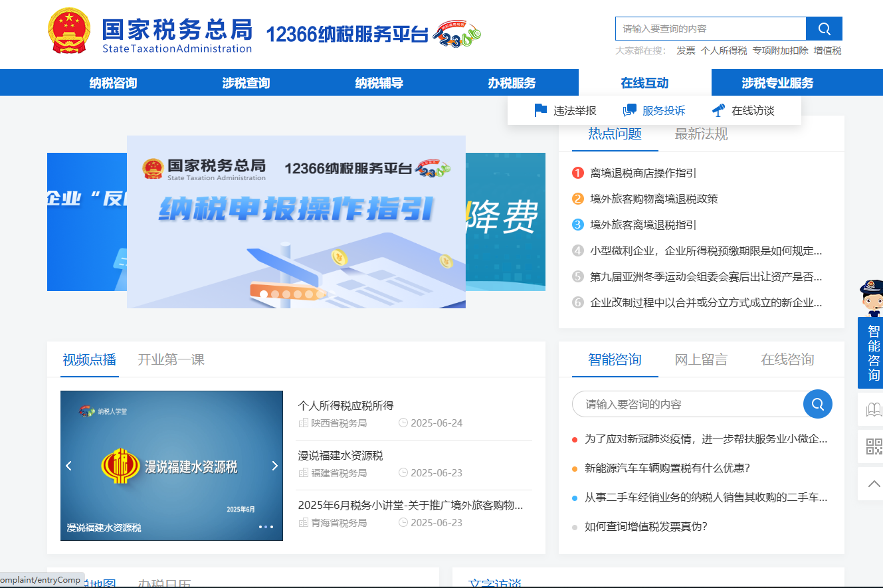Click the 纳税申报操作指引 banner
883x588 pixels.
coord(296,222)
